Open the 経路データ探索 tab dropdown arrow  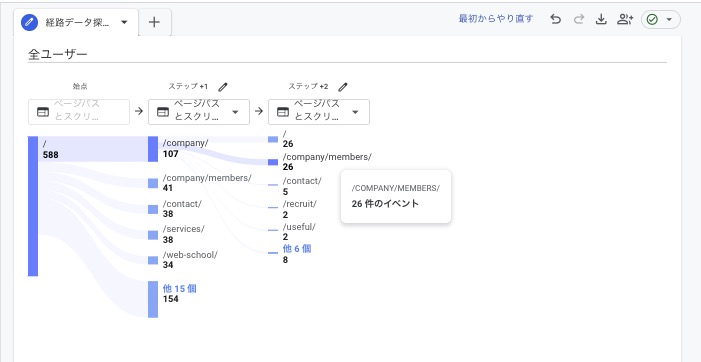point(124,22)
